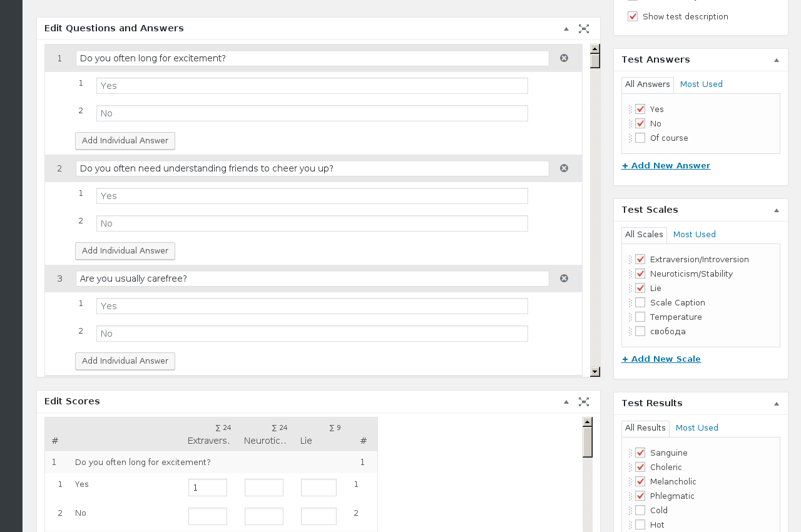Collapse the Edit Questions and Answers panel
The image size is (801, 532).
tap(566, 29)
